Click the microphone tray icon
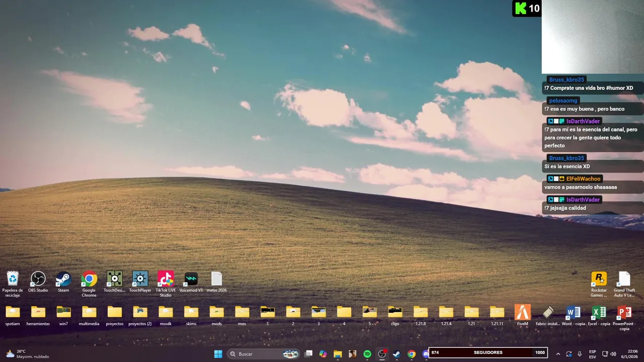 click(580, 354)
